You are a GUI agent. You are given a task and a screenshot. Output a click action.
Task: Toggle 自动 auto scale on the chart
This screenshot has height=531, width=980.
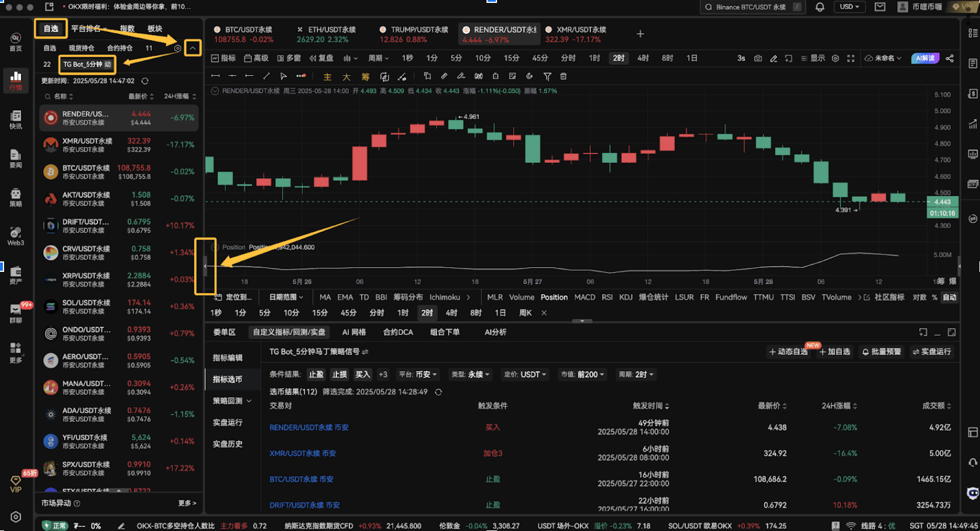(950, 298)
